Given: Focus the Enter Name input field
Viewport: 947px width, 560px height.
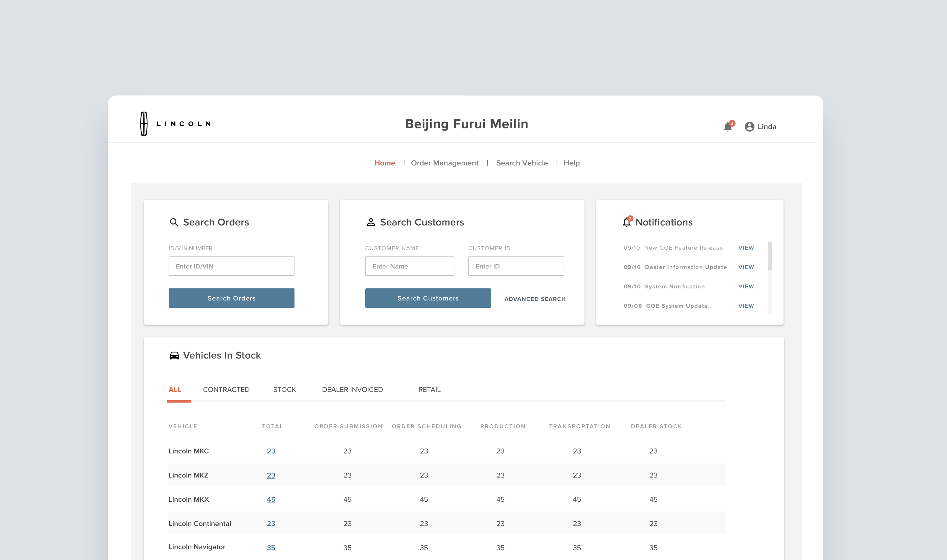Looking at the screenshot, I should point(409,266).
